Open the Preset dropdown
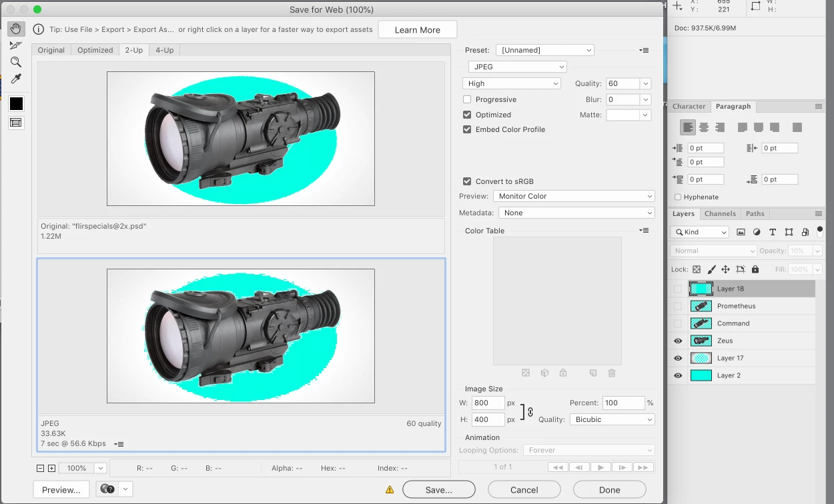Screen dimensions: 834x504 click(544, 50)
